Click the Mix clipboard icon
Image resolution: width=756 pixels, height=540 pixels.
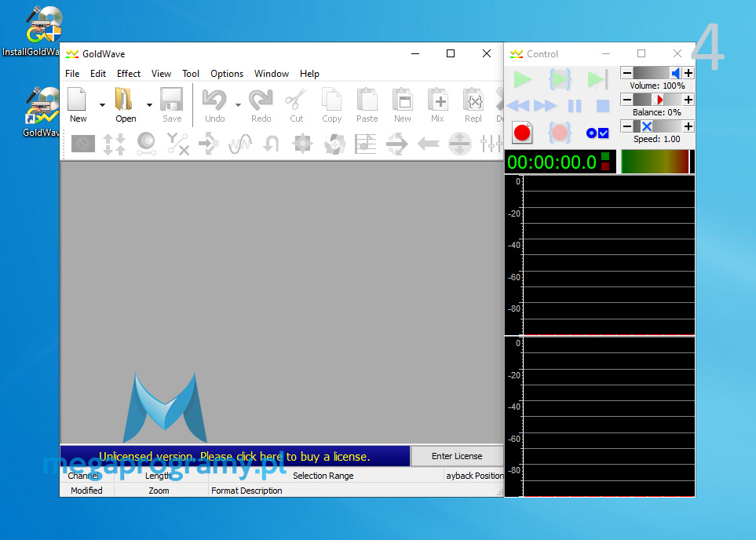(x=438, y=104)
